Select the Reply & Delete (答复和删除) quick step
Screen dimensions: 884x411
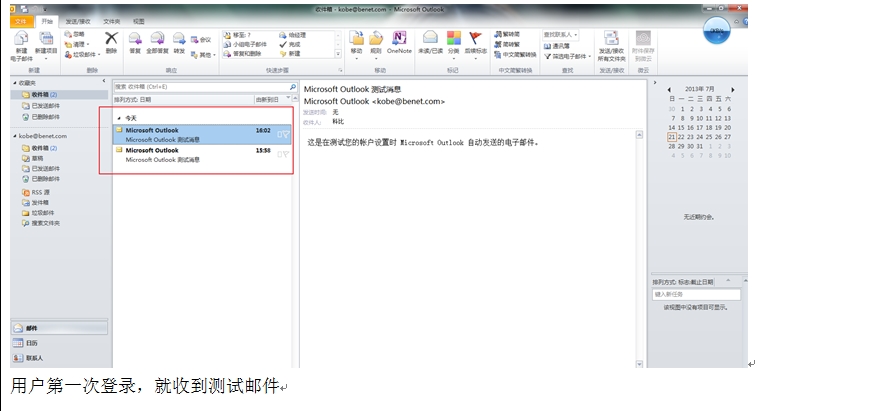pos(242,54)
